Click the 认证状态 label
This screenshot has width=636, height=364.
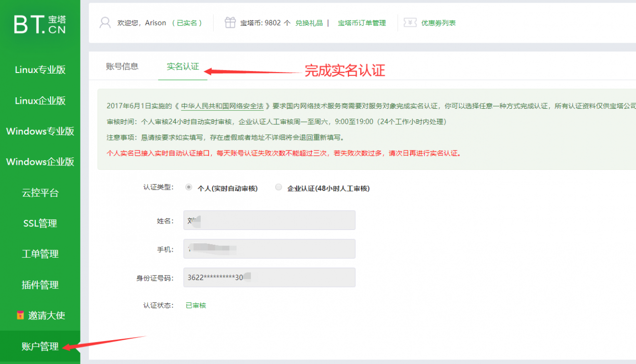point(159,305)
